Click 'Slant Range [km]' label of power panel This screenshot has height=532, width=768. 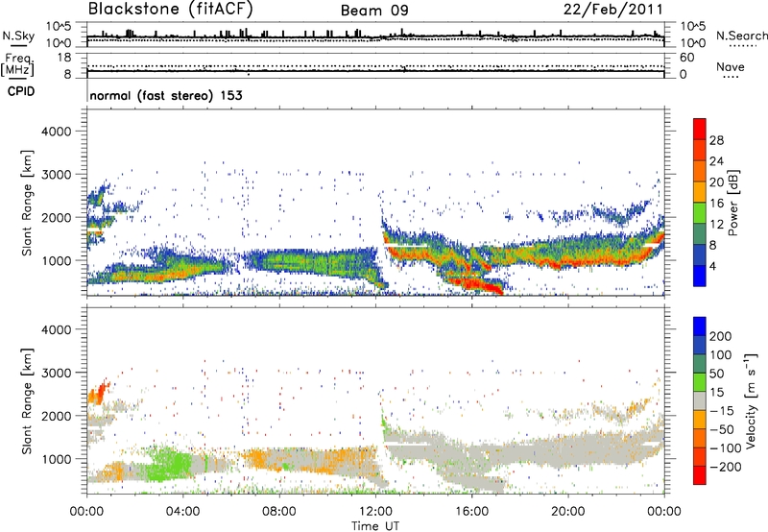point(27,203)
